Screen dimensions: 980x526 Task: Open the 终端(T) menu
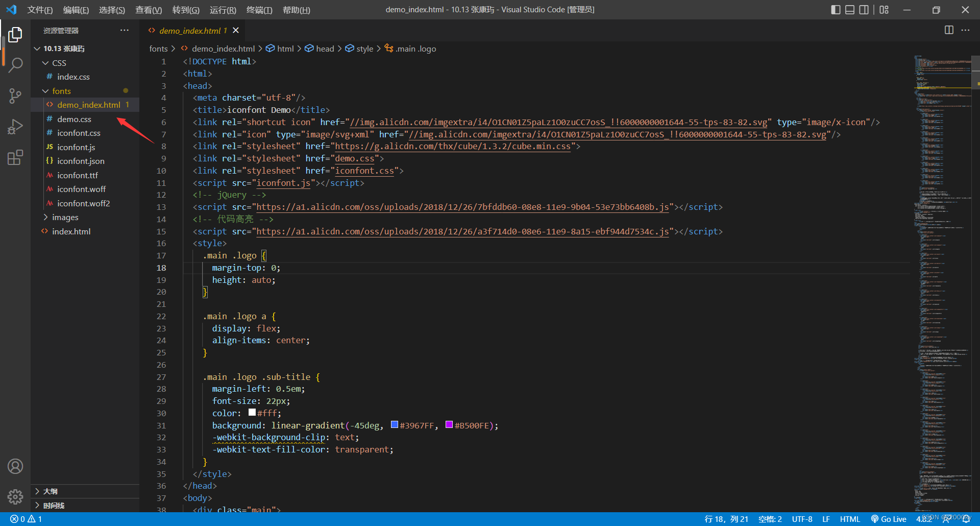pos(259,10)
